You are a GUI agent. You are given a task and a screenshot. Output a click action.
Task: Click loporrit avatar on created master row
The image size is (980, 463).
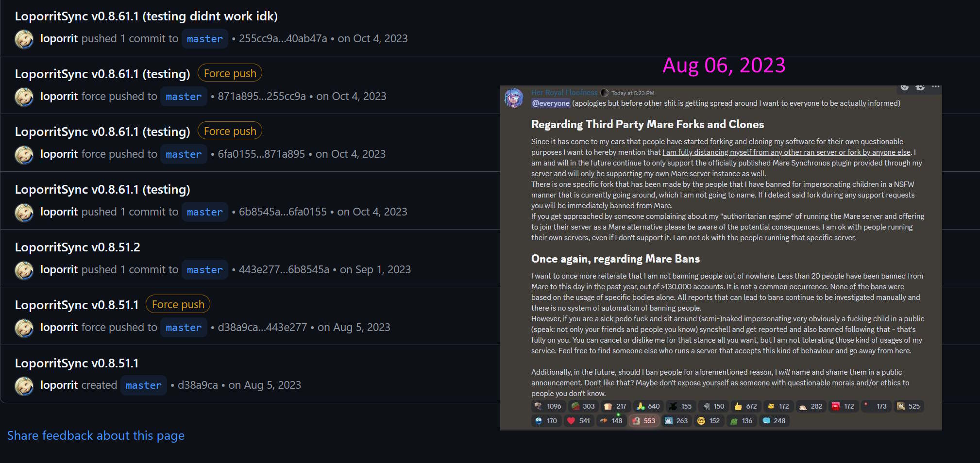click(24, 386)
